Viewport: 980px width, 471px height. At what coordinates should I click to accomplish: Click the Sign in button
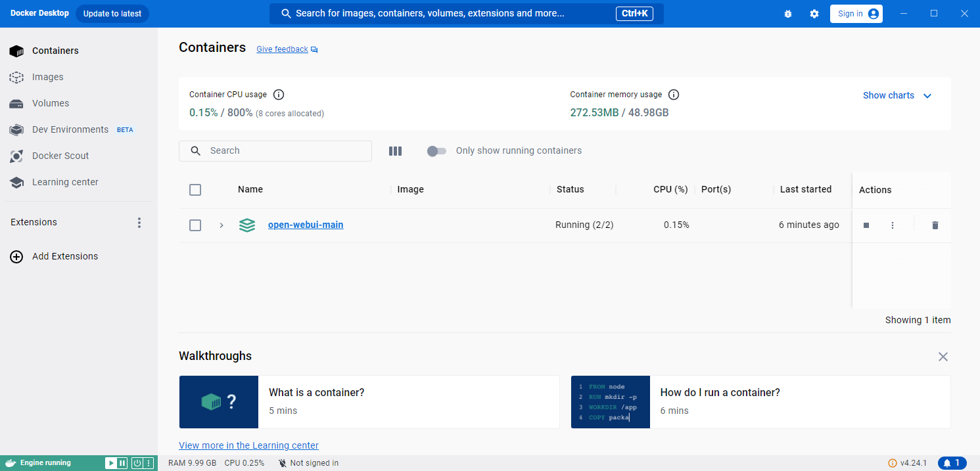click(x=856, y=14)
